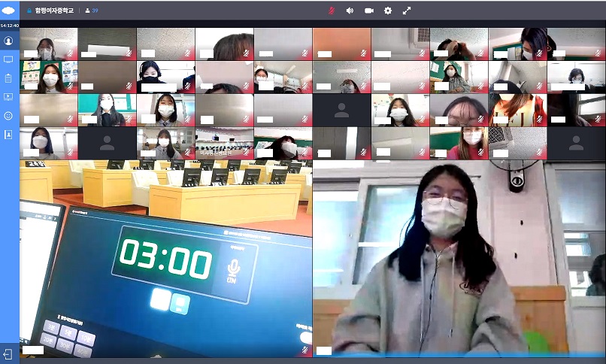Select the media playback screen icon in sidebar
The image size is (606, 364).
coord(8,97)
